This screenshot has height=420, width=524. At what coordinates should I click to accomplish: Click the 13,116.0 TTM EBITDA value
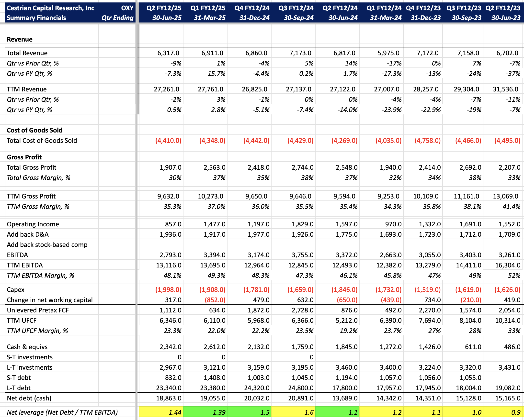(169, 265)
